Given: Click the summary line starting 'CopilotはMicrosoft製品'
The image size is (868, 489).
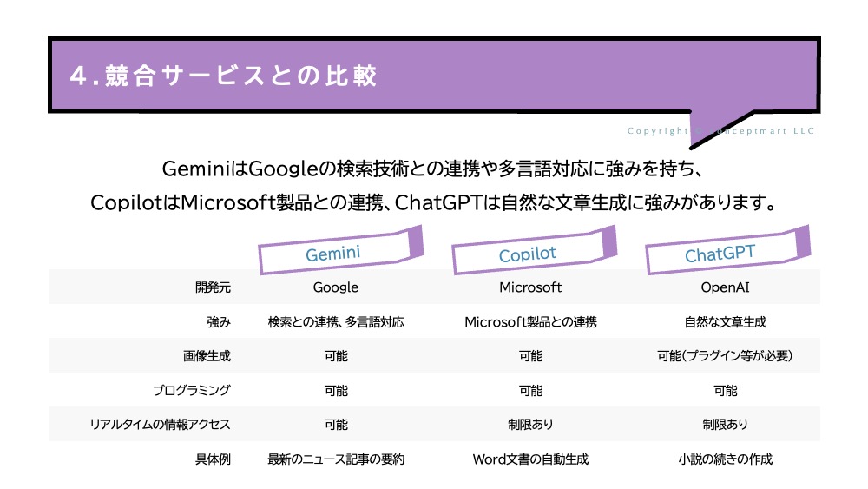Looking at the screenshot, I should [434, 202].
